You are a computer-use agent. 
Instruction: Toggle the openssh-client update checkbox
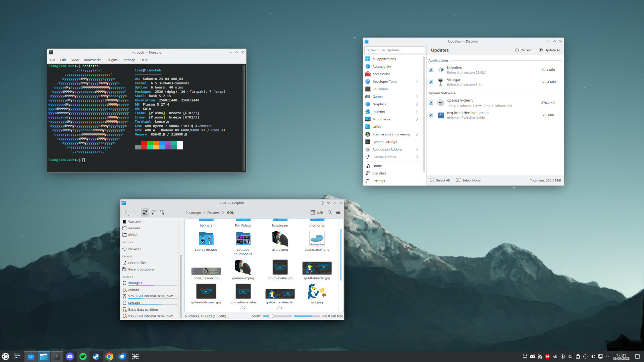(431, 103)
